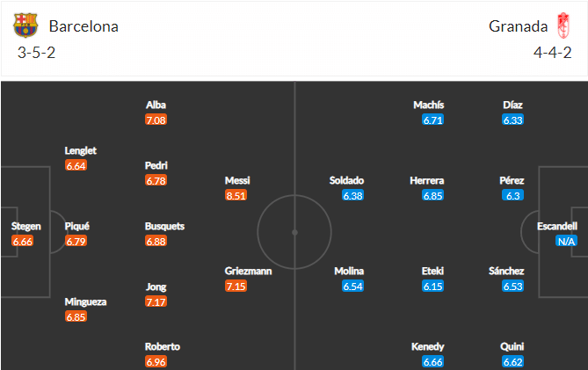Click Piqué's orange 6.79 rating

point(76,241)
